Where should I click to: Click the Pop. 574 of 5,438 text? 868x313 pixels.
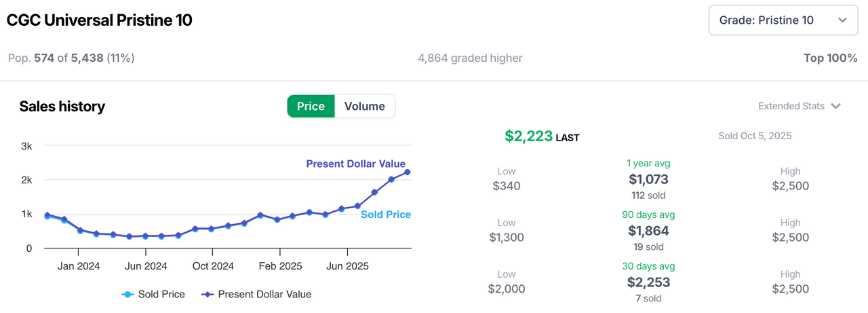[x=71, y=58]
